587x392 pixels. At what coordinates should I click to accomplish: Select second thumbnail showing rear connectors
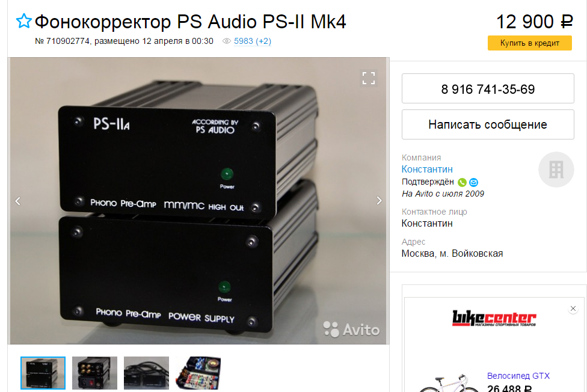[x=94, y=373]
